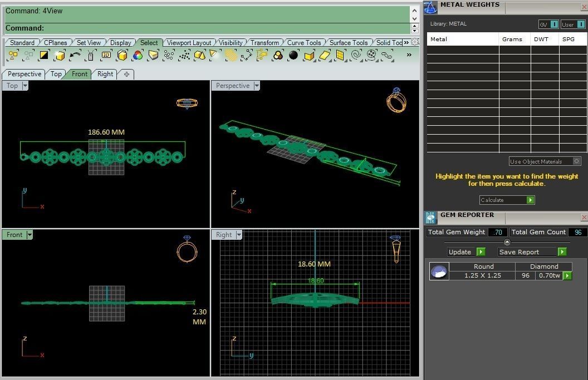Screen dimensions: 588x380
Task: Click the round diamond gem thumbnail
Action: click(x=439, y=272)
